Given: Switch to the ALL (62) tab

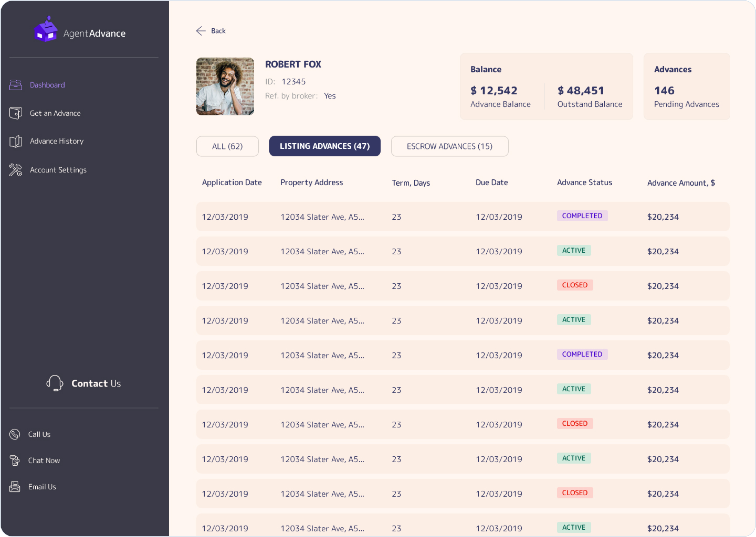Looking at the screenshot, I should [x=227, y=146].
